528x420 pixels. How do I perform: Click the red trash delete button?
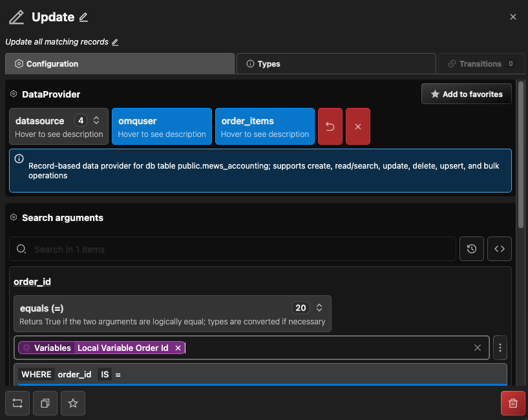click(x=512, y=403)
